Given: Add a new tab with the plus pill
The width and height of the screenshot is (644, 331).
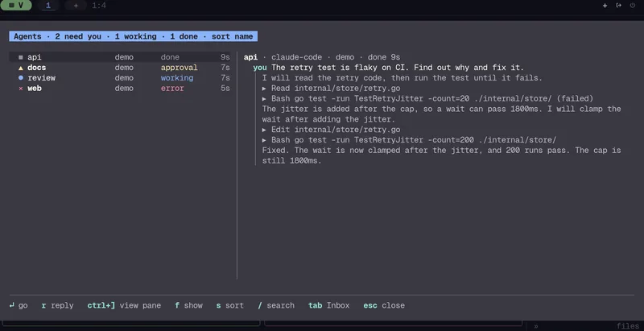Looking at the screenshot, I should [x=76, y=6].
